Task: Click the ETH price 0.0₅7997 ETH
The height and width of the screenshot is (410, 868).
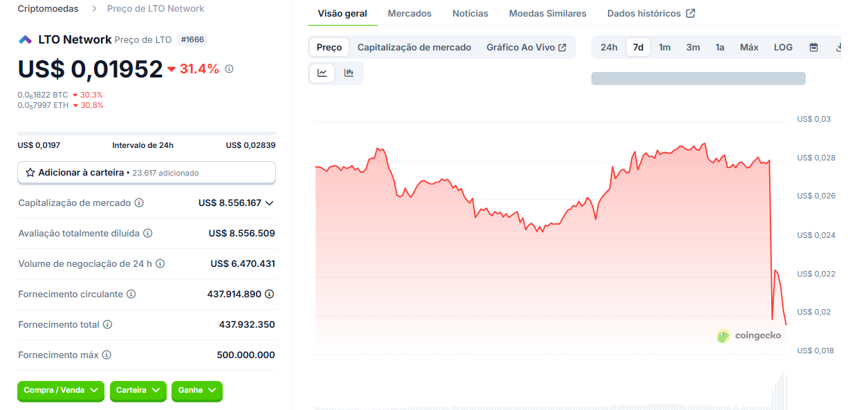Action: tap(43, 105)
